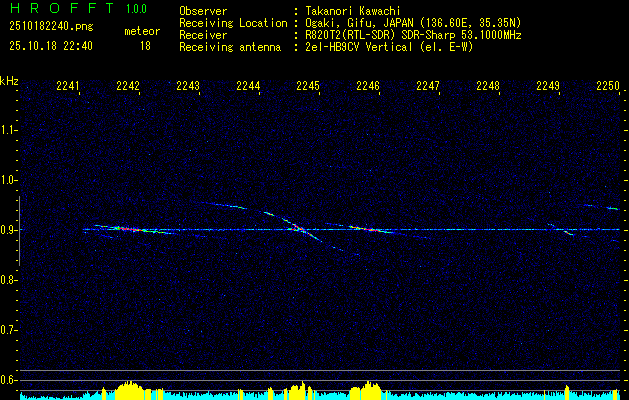Click the 0.6 kHz frequency label

pos(8,380)
